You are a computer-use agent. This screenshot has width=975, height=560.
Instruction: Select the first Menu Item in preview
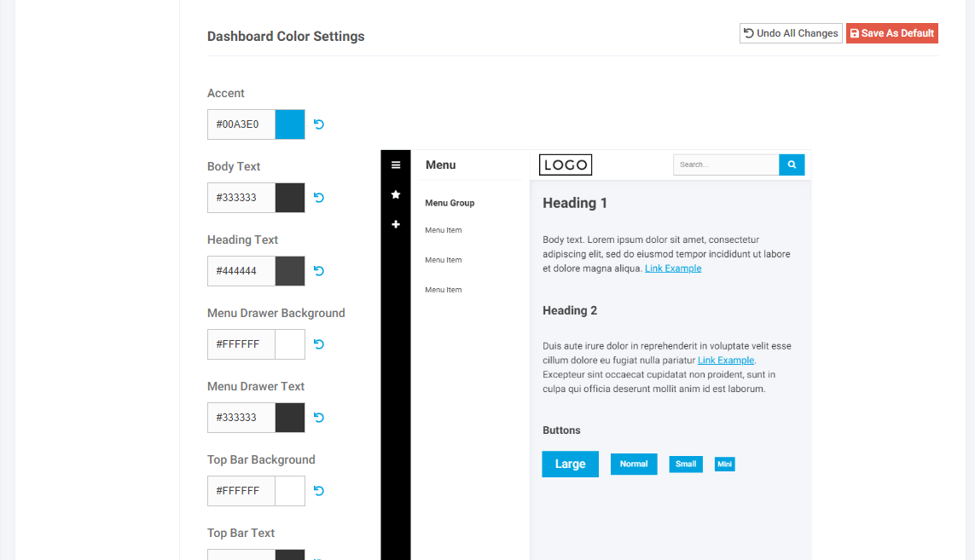(x=444, y=230)
